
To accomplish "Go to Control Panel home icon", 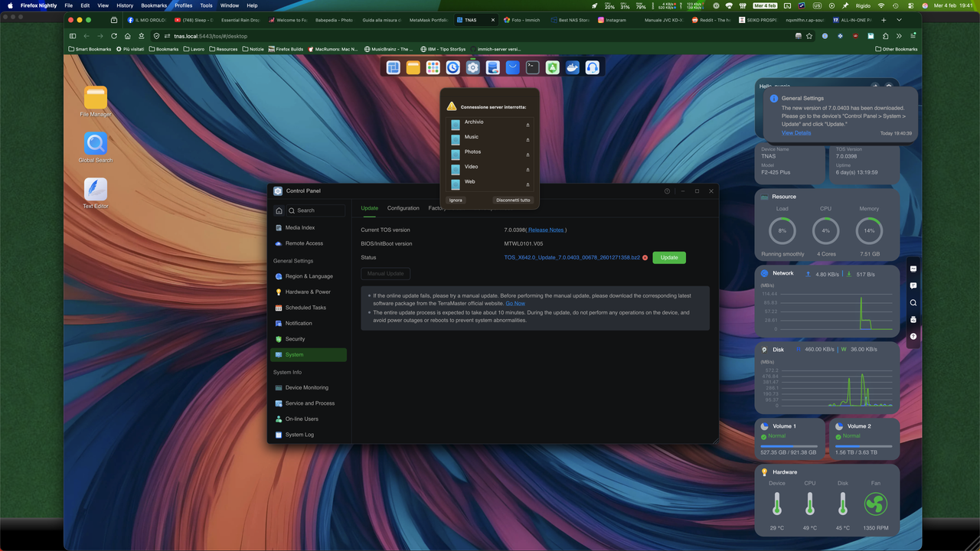I will click(x=279, y=210).
